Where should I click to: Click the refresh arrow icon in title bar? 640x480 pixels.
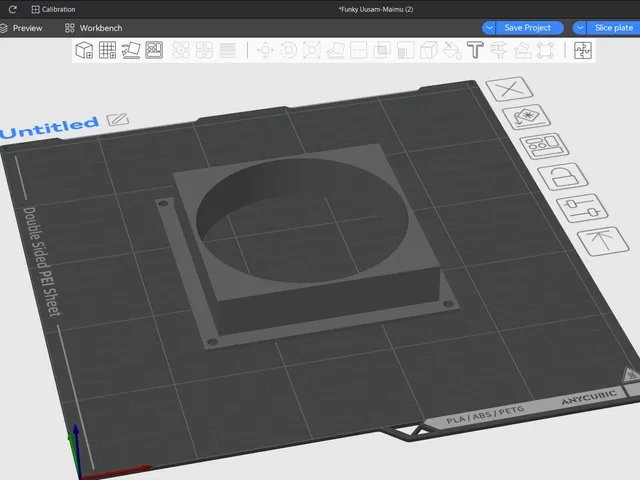[x=12, y=9]
